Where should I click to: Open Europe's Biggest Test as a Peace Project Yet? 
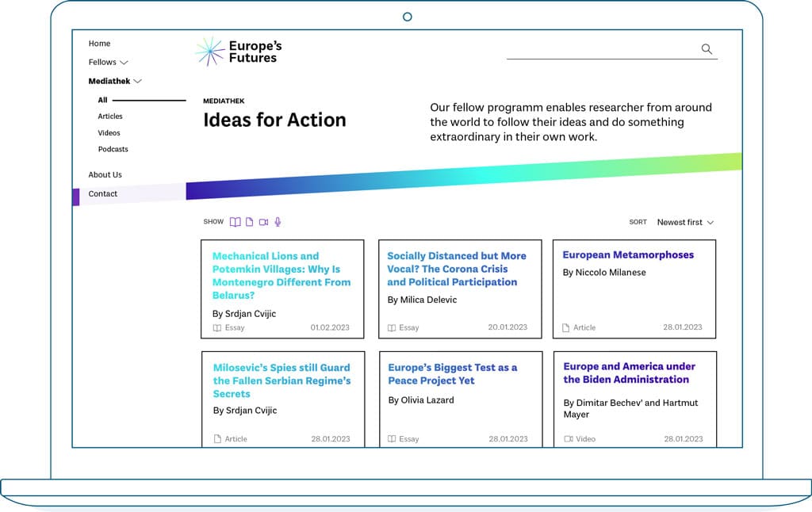[x=452, y=375]
